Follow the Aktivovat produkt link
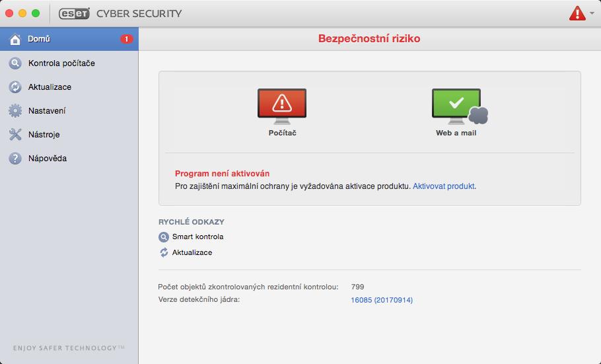Image resolution: width=601 pixels, height=364 pixels. pos(443,186)
